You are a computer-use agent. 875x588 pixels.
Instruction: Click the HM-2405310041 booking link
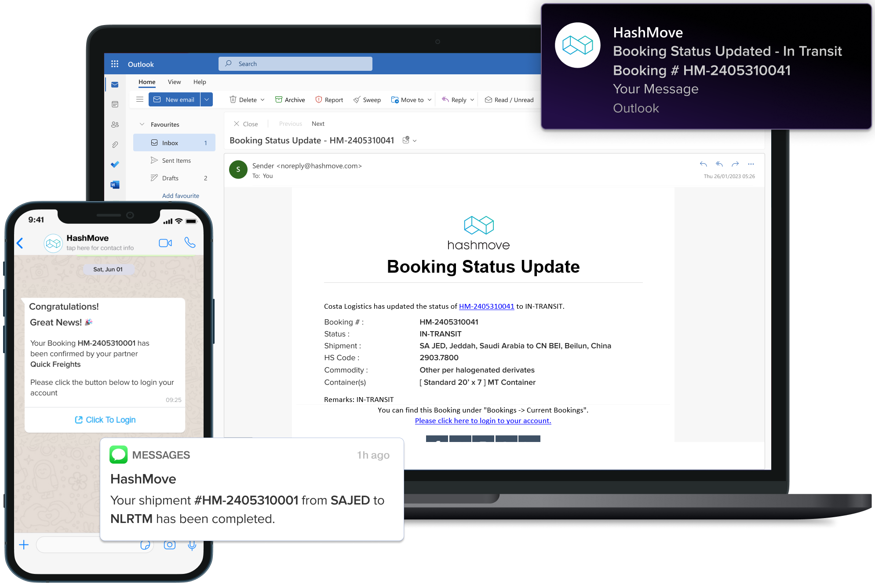[486, 306]
